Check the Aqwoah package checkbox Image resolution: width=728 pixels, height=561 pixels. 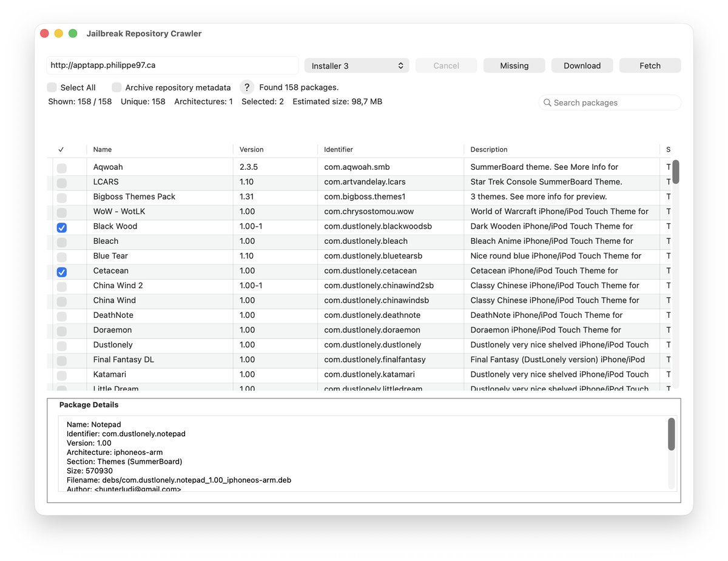click(x=62, y=168)
